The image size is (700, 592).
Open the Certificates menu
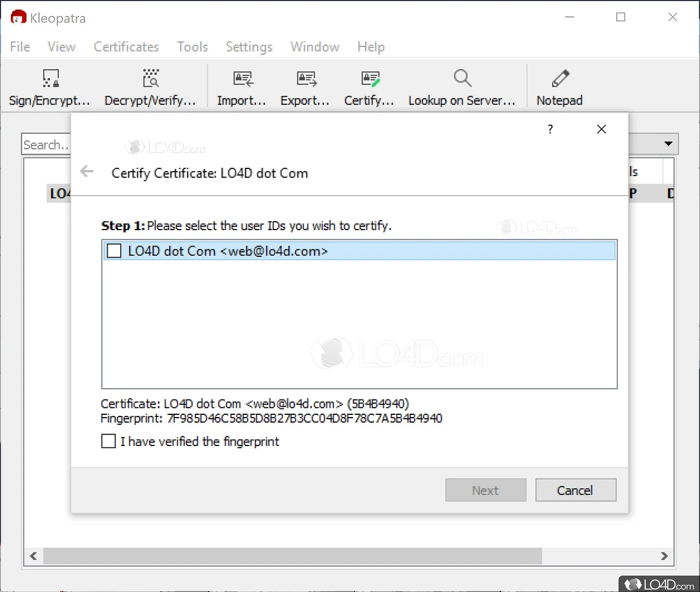coord(126,47)
